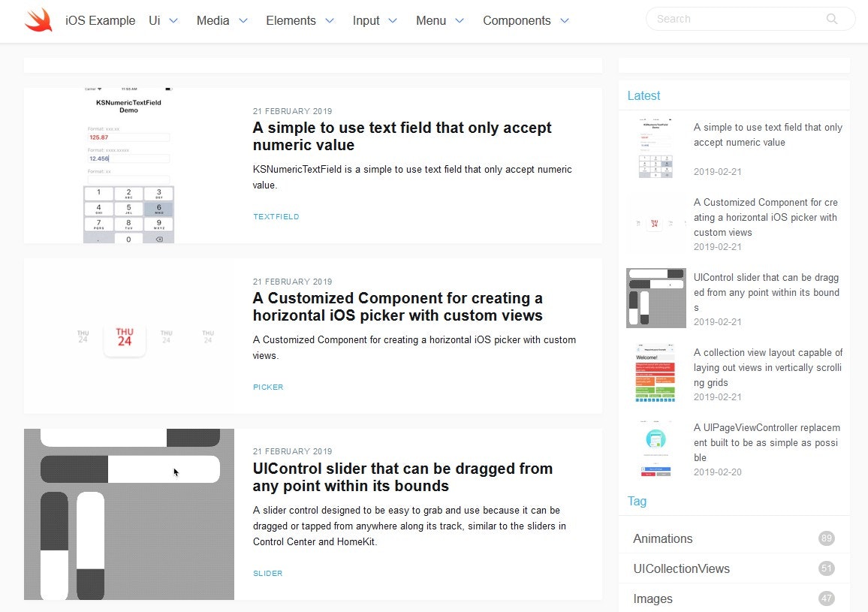The width and height of the screenshot is (868, 612).
Task: Click the '21 FEBRUARY 2019' date above numeric text field
Action: [x=292, y=111]
